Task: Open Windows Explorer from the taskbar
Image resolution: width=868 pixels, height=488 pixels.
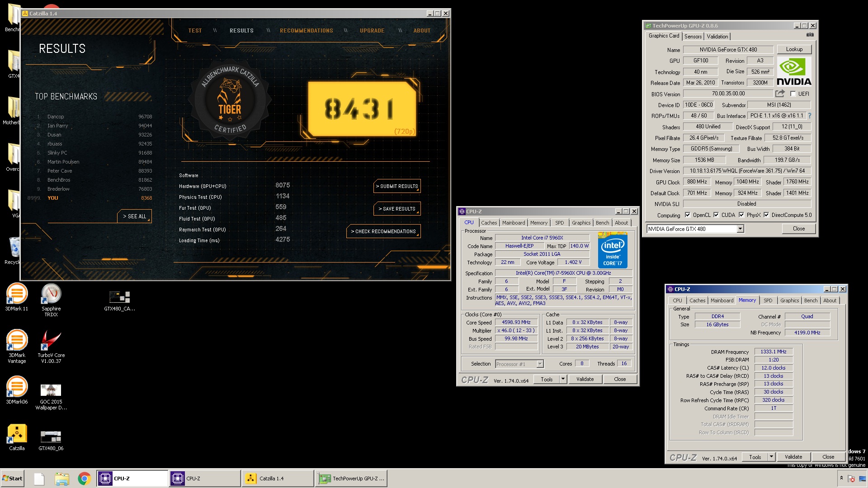Action: (61, 479)
